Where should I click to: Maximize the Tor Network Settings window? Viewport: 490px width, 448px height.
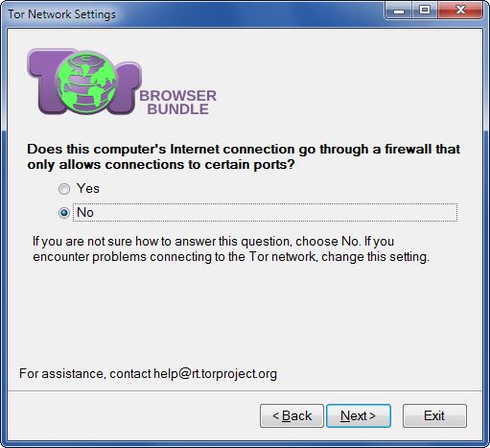tap(425, 11)
